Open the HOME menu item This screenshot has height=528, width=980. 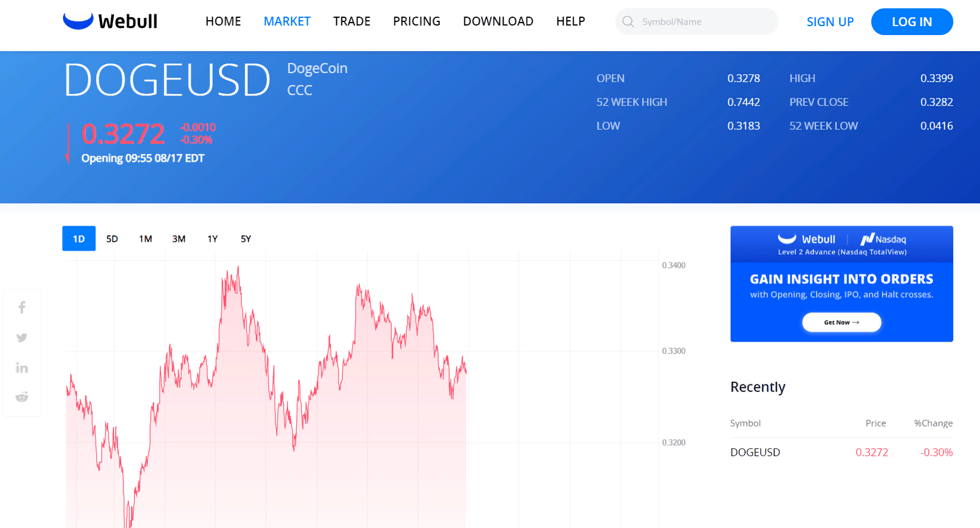coord(223,21)
